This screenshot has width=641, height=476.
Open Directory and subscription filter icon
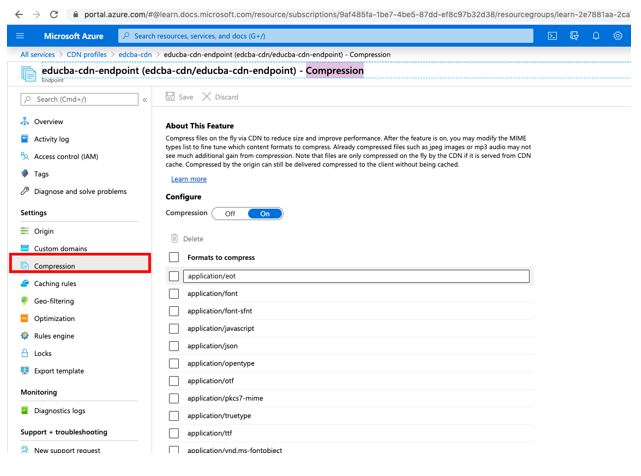click(x=574, y=36)
